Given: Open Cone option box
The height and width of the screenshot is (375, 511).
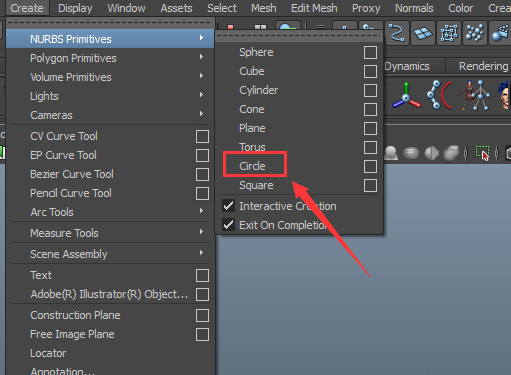Looking at the screenshot, I should 370,109.
